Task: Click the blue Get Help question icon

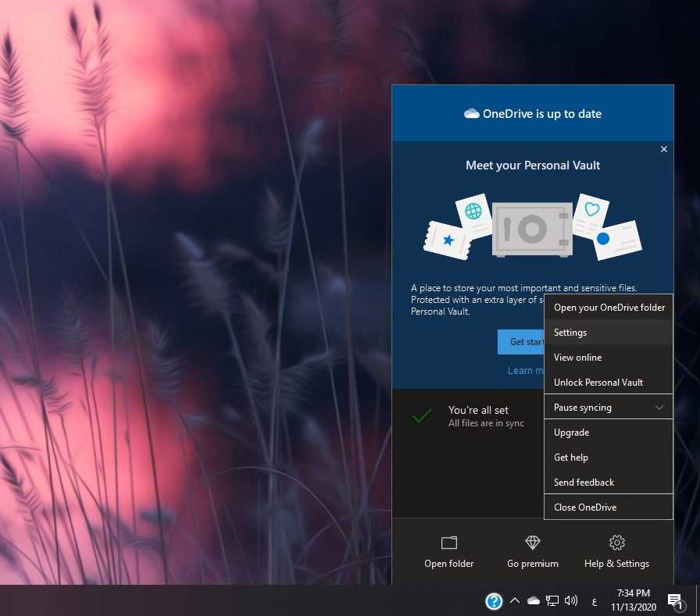Action: [494, 600]
